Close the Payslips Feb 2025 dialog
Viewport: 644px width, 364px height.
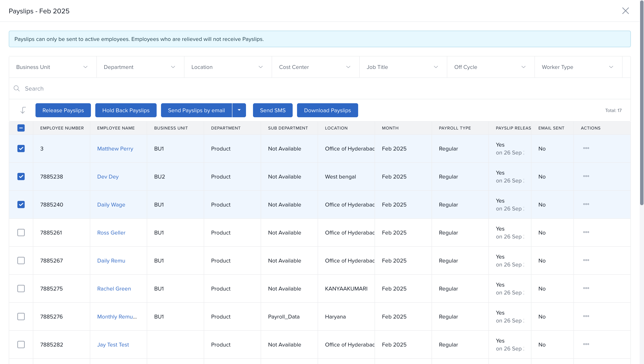(625, 11)
